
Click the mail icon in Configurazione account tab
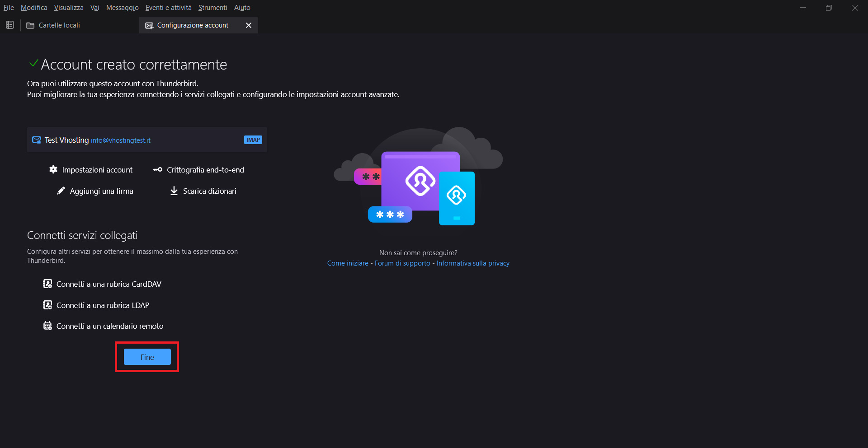149,25
